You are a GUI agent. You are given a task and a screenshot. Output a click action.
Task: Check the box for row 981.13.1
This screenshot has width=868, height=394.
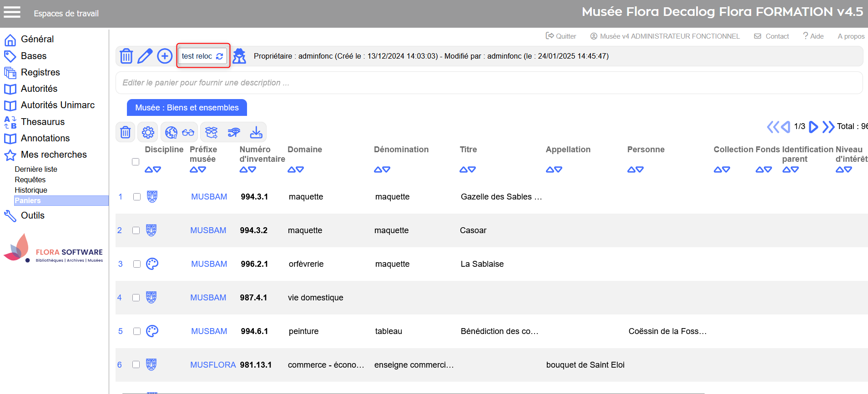click(136, 364)
